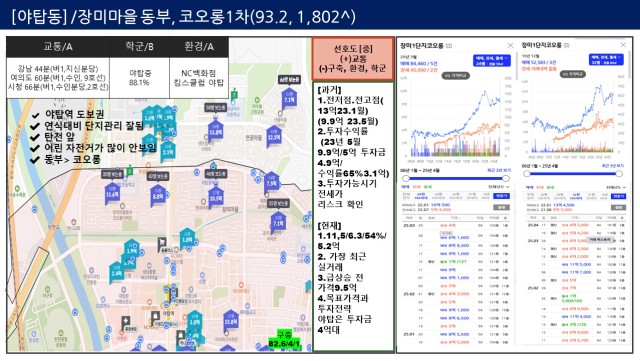Close the left 장미1단지코오롱 panel
Viewport: 640px width, 361px height.
[x=510, y=45]
